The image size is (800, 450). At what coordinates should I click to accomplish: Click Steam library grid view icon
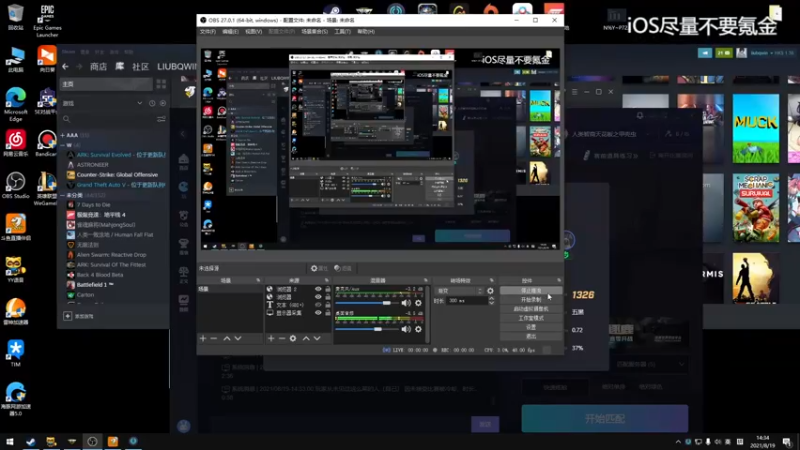pos(161,84)
